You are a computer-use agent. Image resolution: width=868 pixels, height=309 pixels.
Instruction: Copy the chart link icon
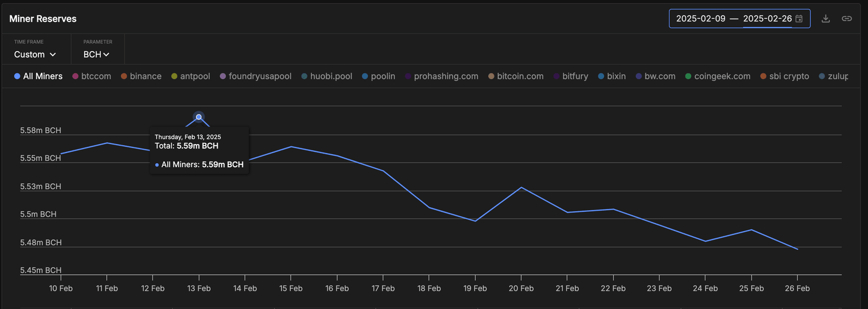[847, 19]
